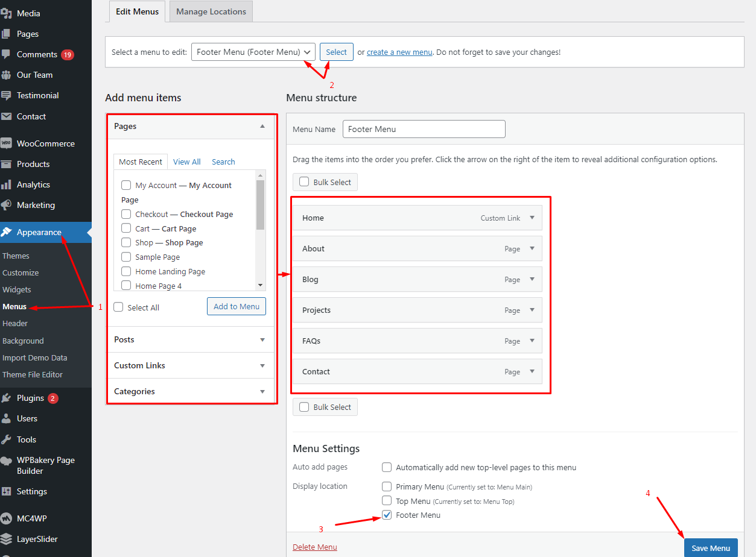The width and height of the screenshot is (756, 557).
Task: Click the create a new menu link
Action: coord(399,52)
